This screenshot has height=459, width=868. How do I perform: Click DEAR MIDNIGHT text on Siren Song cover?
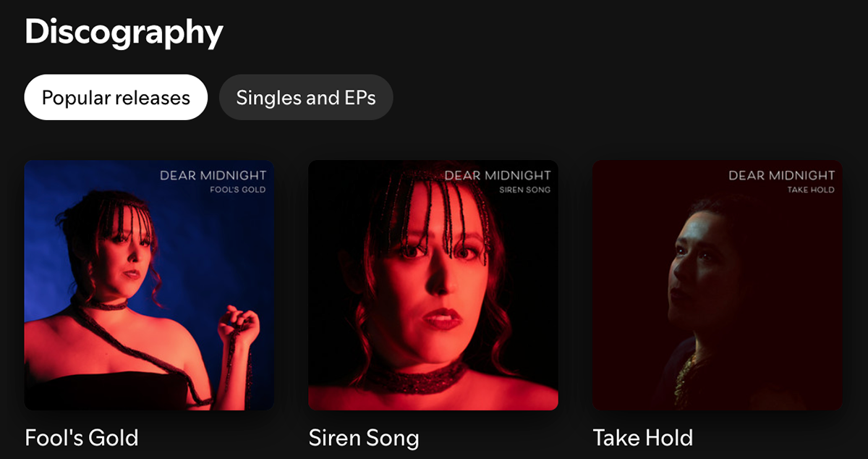pos(498,175)
